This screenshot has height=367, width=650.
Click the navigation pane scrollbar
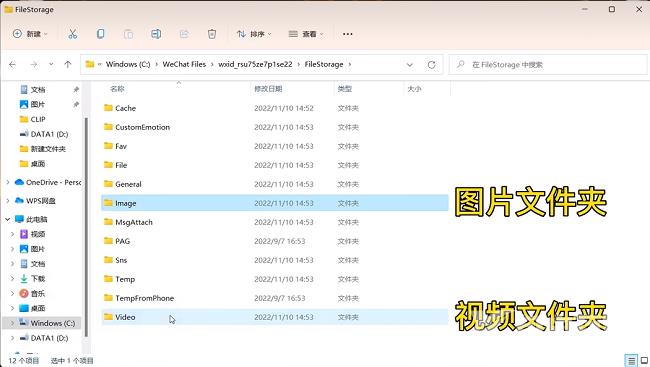coord(86,226)
